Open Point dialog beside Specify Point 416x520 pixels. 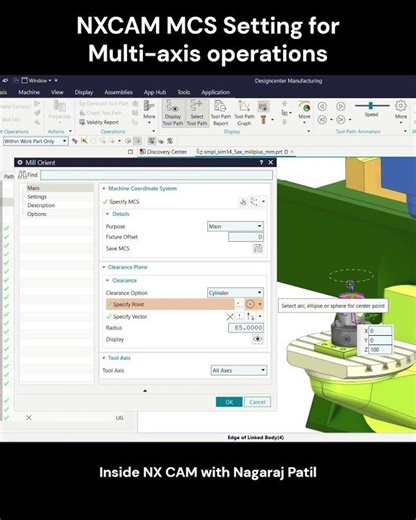coord(239,304)
